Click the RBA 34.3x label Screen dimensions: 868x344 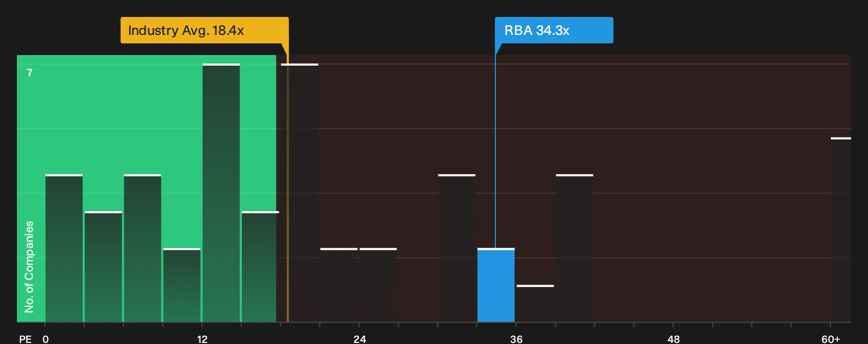[x=554, y=30]
